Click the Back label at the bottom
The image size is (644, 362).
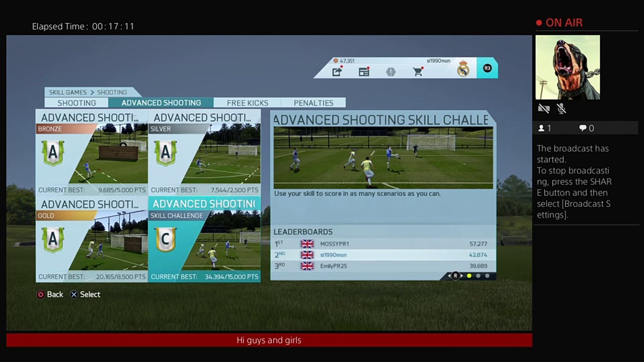coord(55,295)
